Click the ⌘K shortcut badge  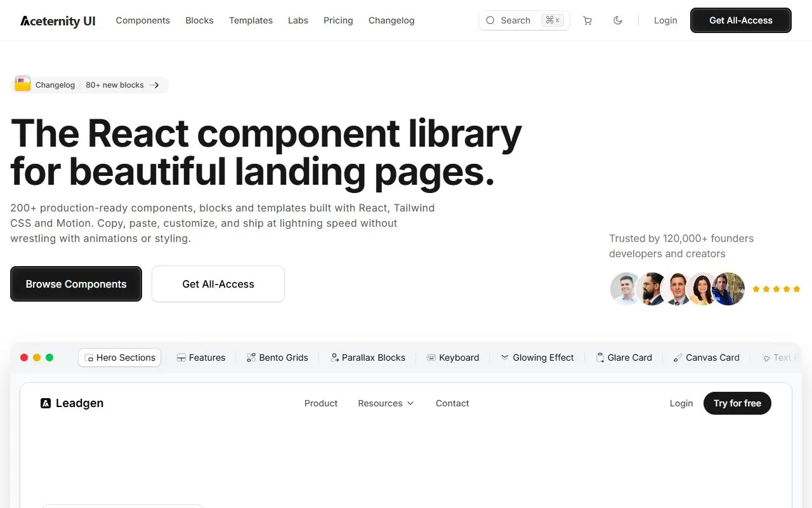pos(553,20)
